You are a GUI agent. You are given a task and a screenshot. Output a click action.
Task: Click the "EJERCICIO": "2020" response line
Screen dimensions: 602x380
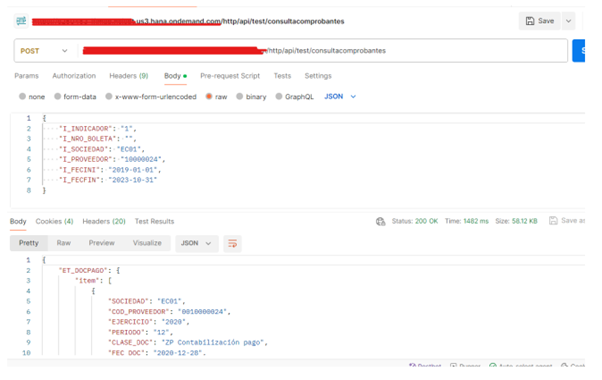tap(149, 322)
